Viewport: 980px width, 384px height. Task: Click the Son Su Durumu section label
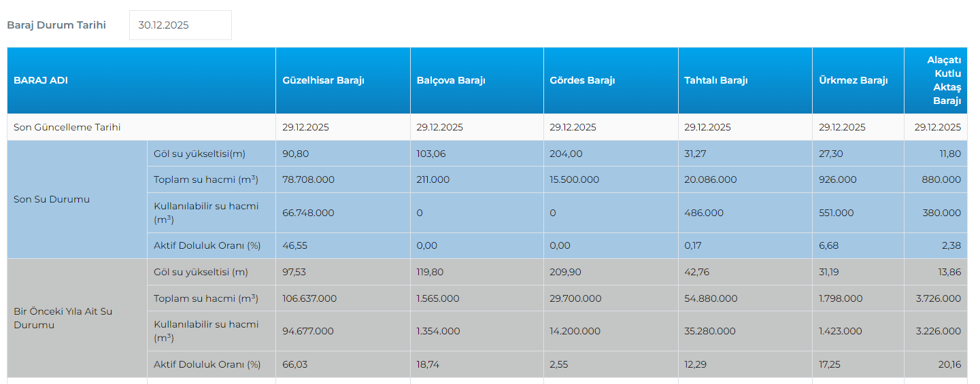tap(52, 199)
